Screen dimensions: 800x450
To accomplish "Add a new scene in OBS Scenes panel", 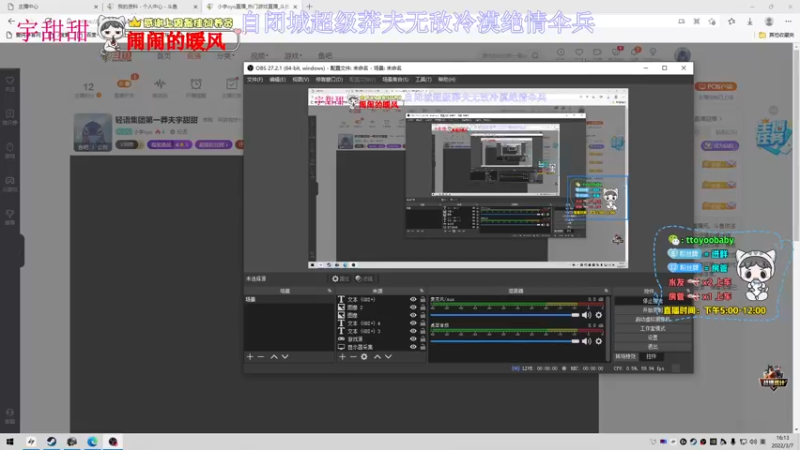I will [250, 357].
